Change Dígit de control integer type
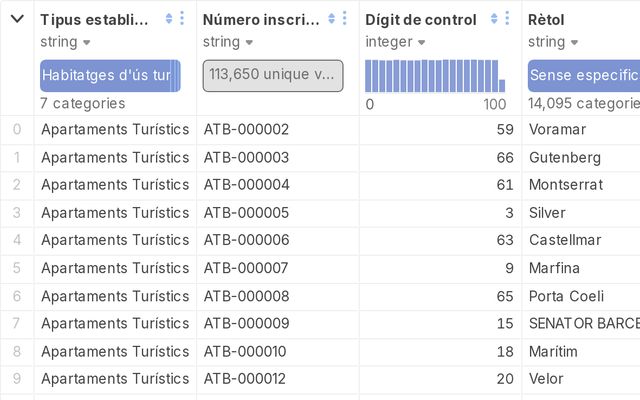The height and width of the screenshot is (400, 640). click(395, 42)
